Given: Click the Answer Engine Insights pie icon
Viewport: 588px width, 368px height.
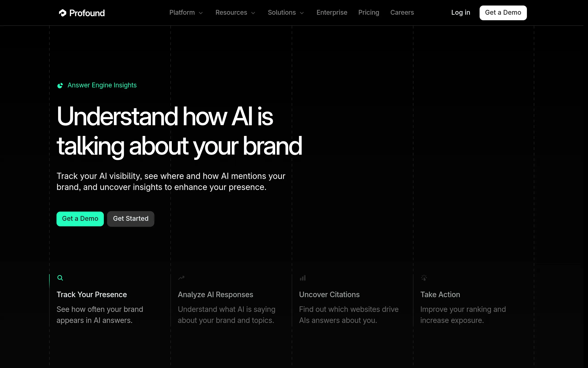Looking at the screenshot, I should pos(60,85).
